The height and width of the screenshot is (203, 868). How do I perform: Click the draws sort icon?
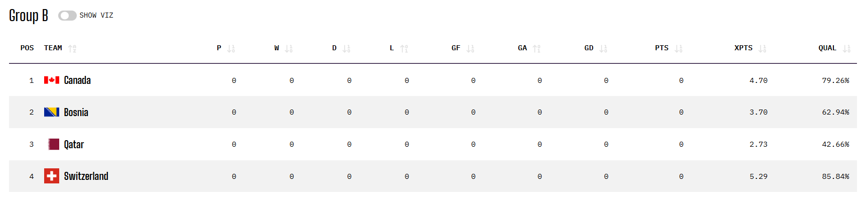[x=346, y=49]
